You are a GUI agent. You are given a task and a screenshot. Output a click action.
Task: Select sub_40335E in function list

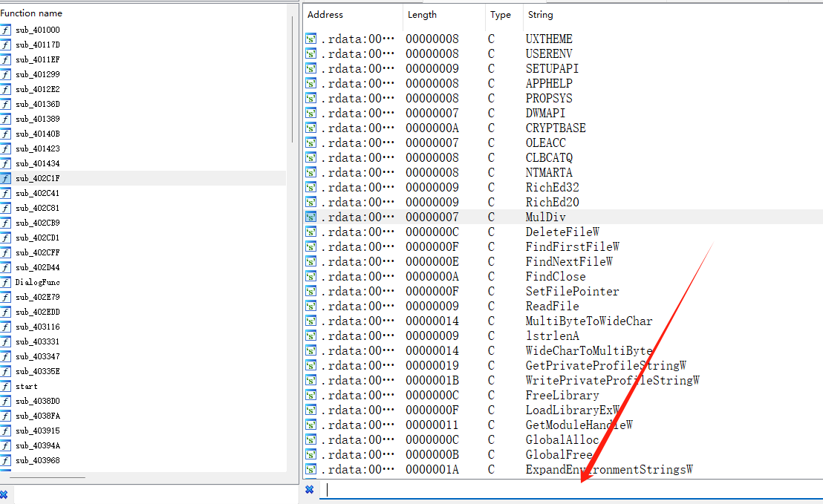(37, 371)
